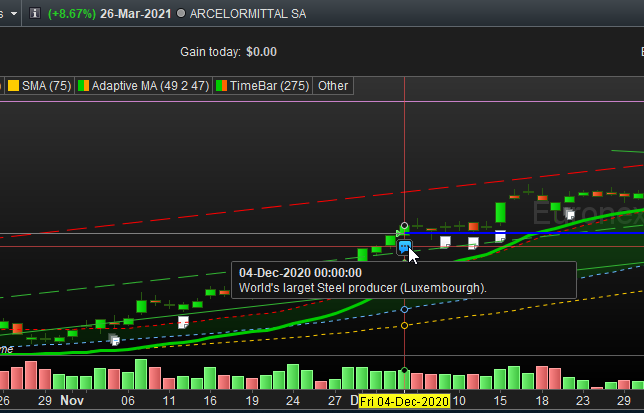Open the white note icon under the 15 Dec candle
644x413 pixels.
(x=500, y=237)
